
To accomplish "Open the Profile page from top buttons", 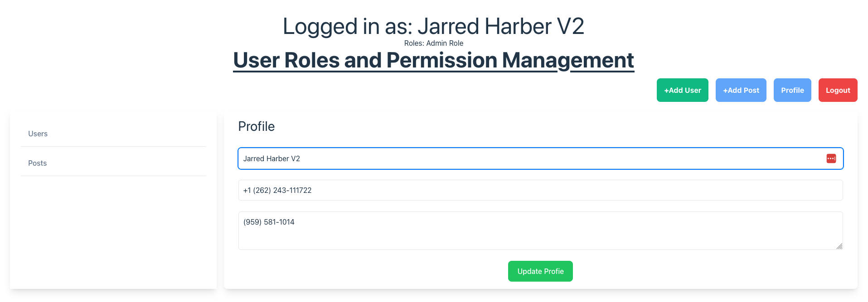I will [792, 90].
